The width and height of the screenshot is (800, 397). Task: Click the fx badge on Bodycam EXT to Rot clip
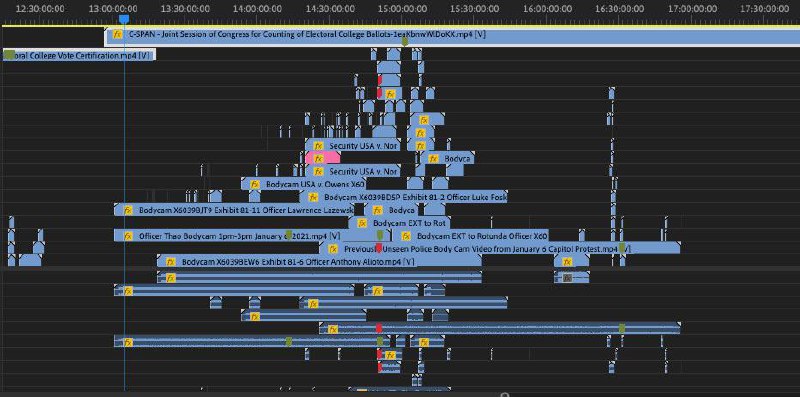point(362,223)
